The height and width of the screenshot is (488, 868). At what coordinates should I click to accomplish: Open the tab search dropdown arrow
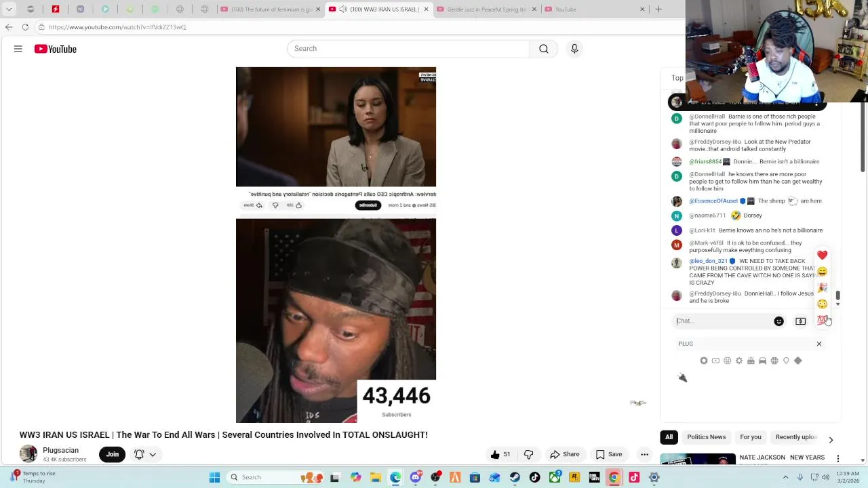[x=9, y=9]
